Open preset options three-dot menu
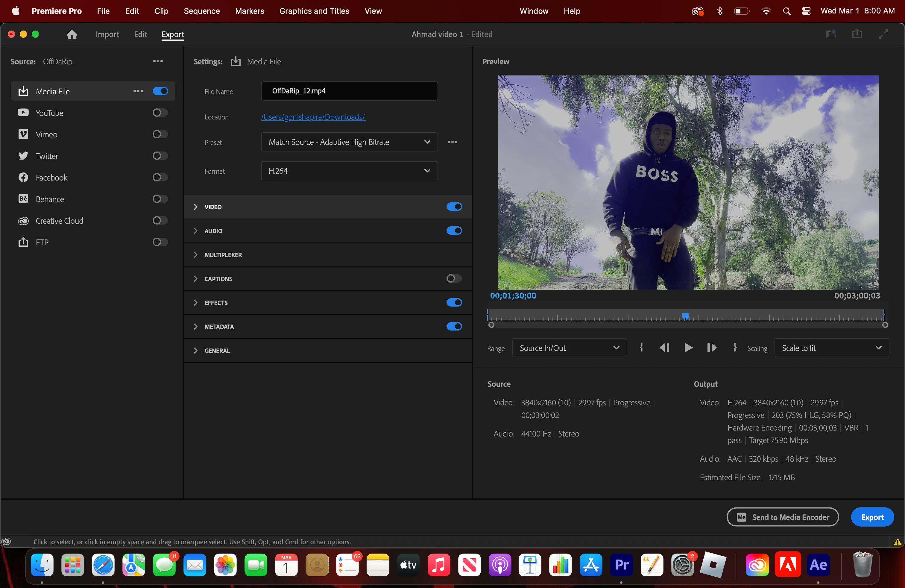The image size is (905, 588). tap(452, 142)
